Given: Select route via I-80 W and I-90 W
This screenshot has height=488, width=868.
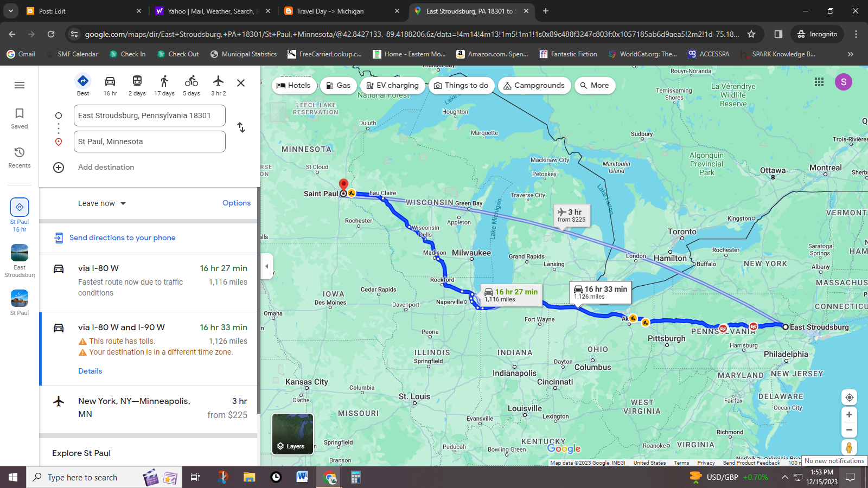Looking at the screenshot, I should point(148,349).
